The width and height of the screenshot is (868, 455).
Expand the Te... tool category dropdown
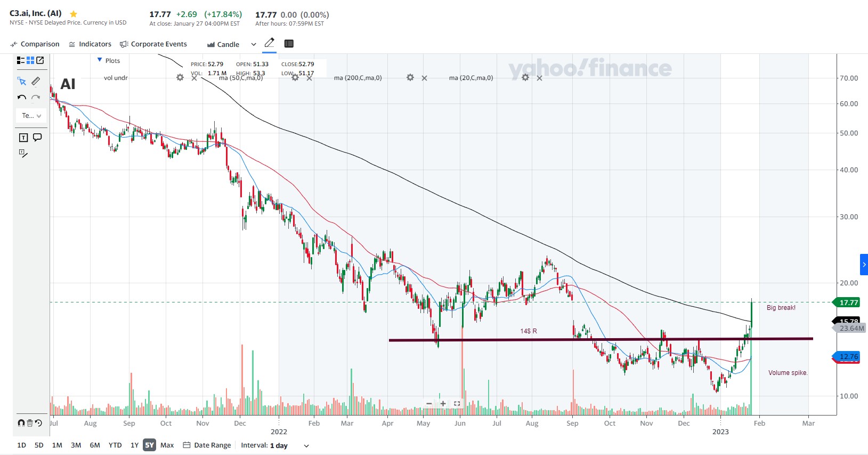(31, 116)
